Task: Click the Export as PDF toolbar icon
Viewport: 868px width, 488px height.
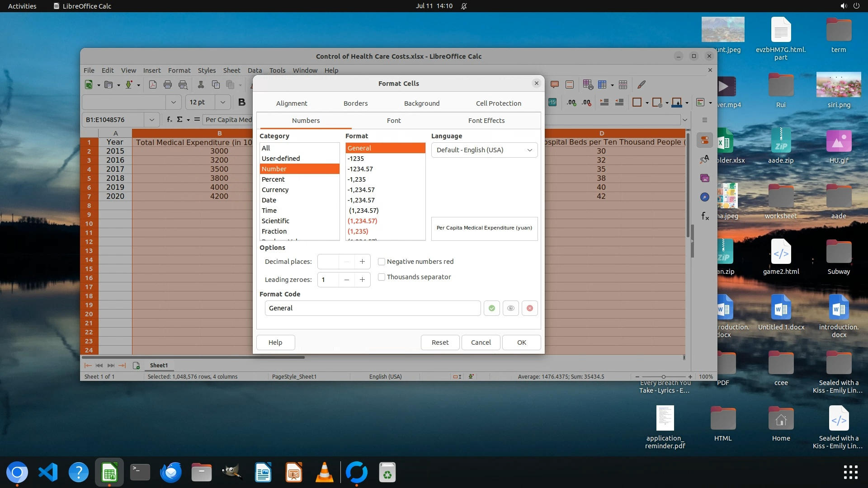Action: pos(152,84)
